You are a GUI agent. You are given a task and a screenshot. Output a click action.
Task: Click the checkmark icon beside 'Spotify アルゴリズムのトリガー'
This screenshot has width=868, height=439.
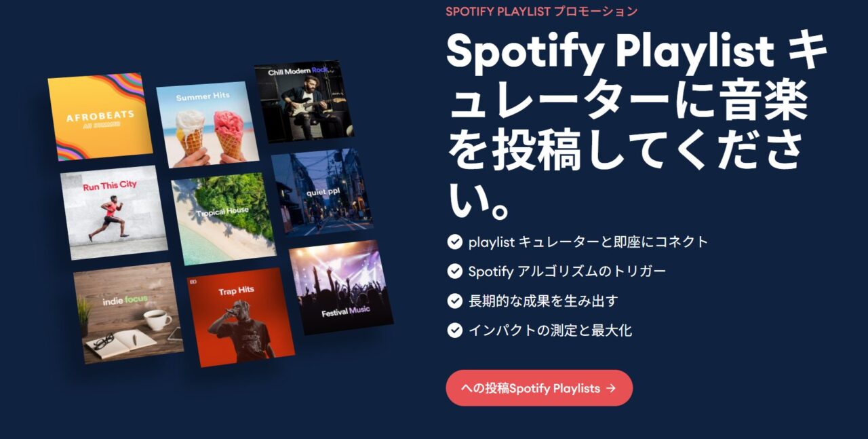point(454,271)
